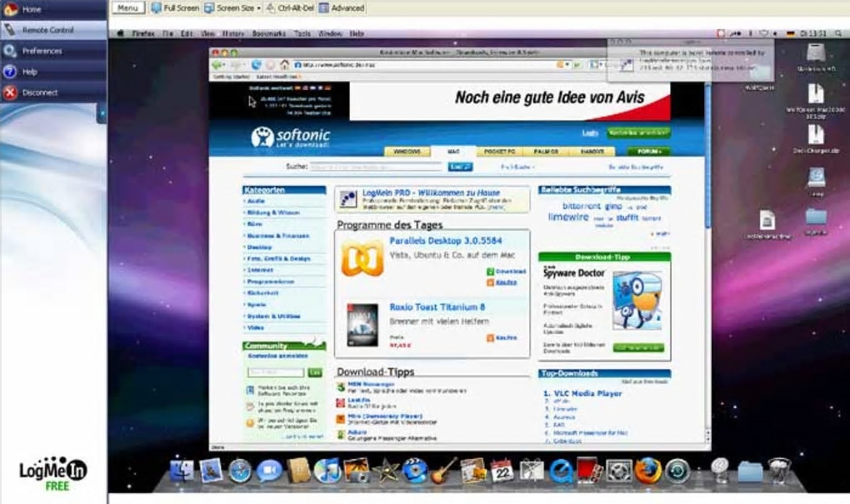The image size is (850, 504).
Task: Click the bittorrent search tag
Action: (581, 206)
